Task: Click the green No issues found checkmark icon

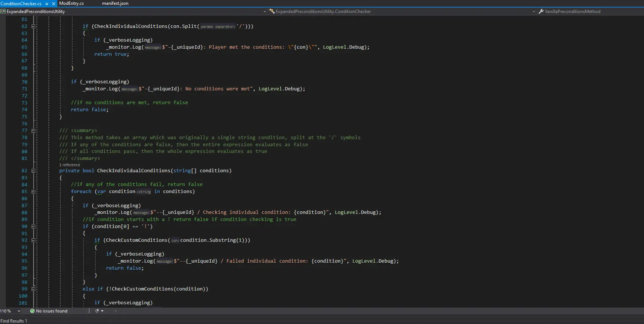Action: coord(32,311)
